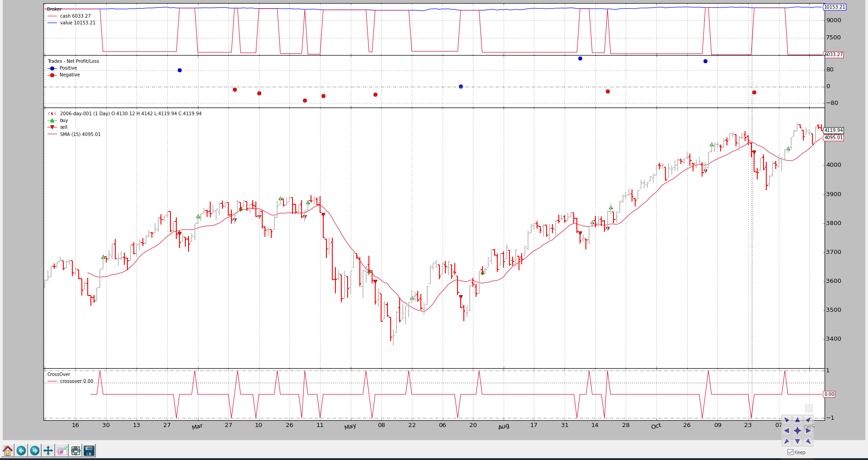The height and width of the screenshot is (460, 868).
Task: Click the 10153.21 value label on the right axis
Action: 834,7
